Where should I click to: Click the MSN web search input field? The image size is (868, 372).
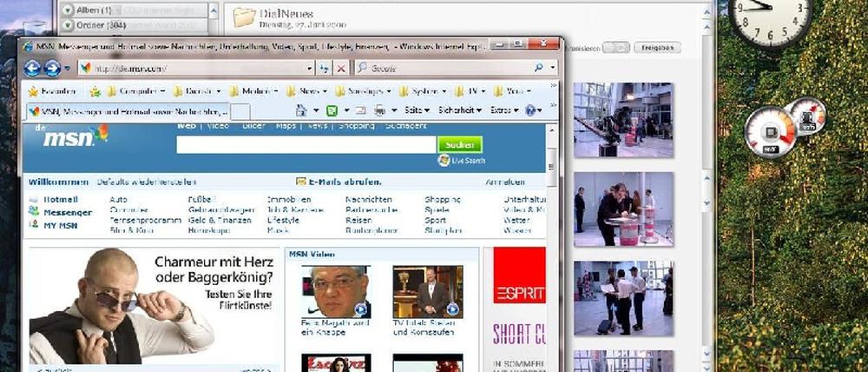[x=306, y=144]
